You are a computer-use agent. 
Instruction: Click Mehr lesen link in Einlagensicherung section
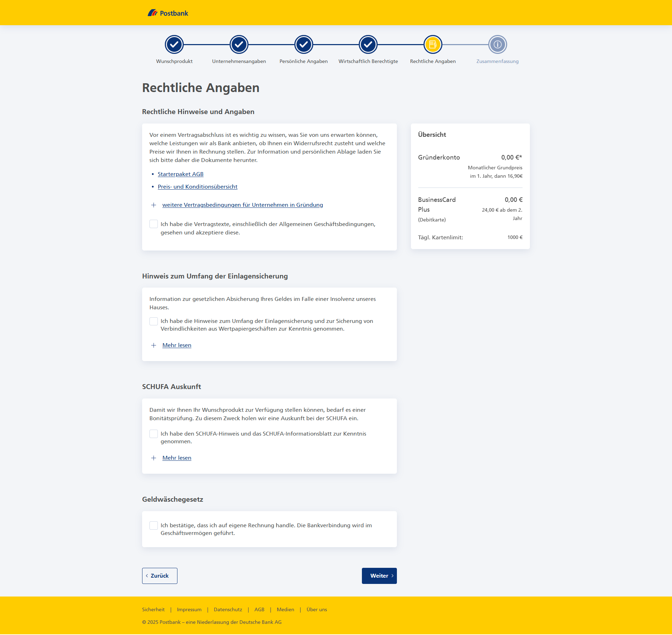point(177,345)
